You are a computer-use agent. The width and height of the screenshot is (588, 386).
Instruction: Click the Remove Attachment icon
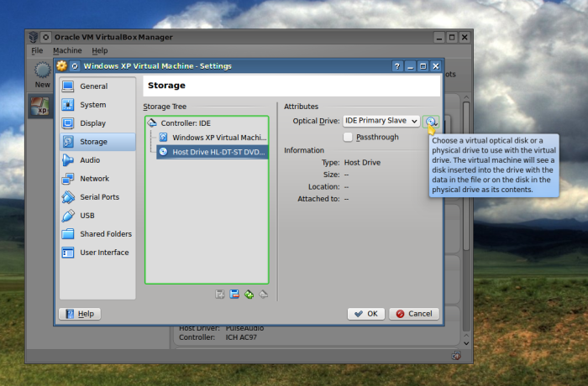(x=234, y=295)
